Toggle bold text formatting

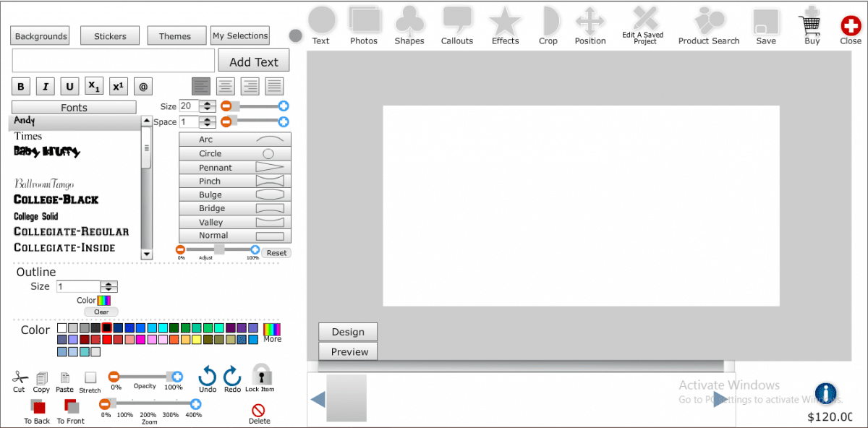coord(21,87)
